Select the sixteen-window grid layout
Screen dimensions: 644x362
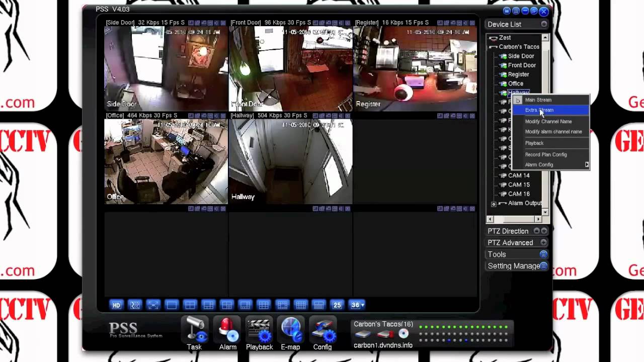300,305
